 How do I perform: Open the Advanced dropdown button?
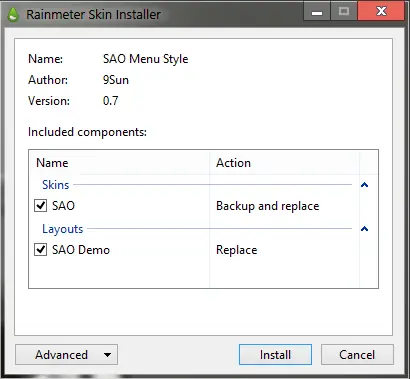(66, 355)
